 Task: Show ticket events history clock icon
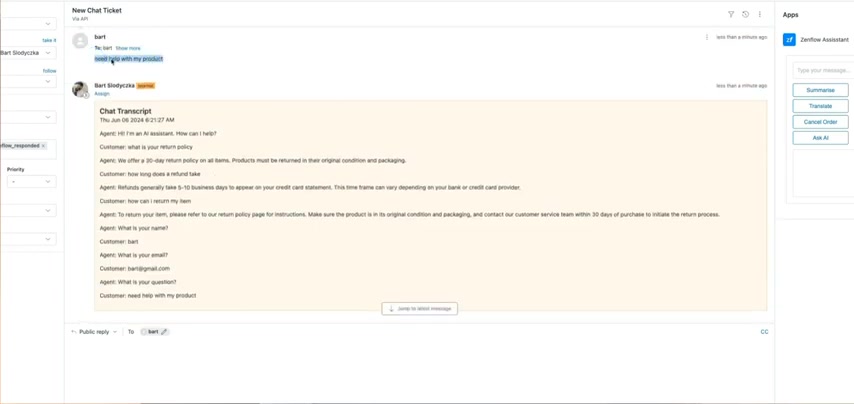[x=745, y=14]
